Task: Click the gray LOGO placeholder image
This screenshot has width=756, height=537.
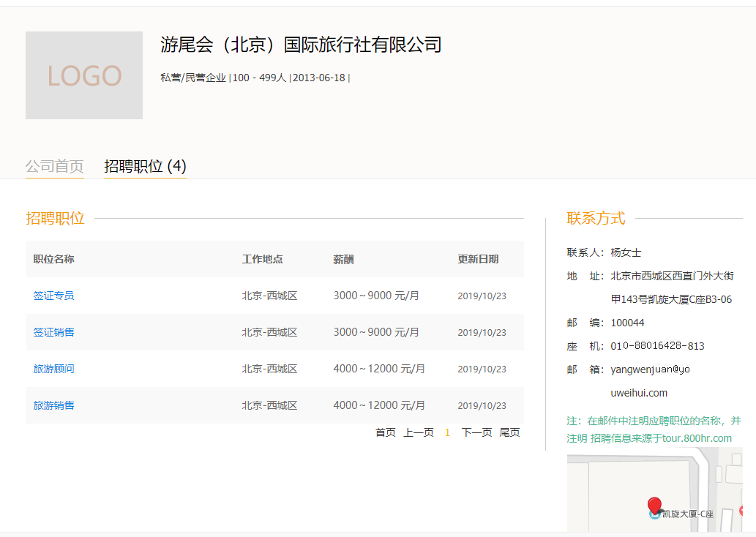Action: 84,75
